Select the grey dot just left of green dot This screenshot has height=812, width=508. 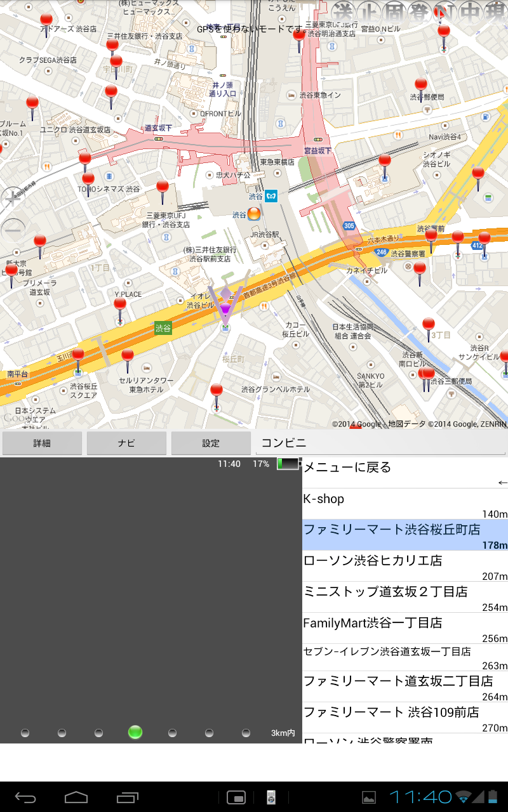click(98, 733)
